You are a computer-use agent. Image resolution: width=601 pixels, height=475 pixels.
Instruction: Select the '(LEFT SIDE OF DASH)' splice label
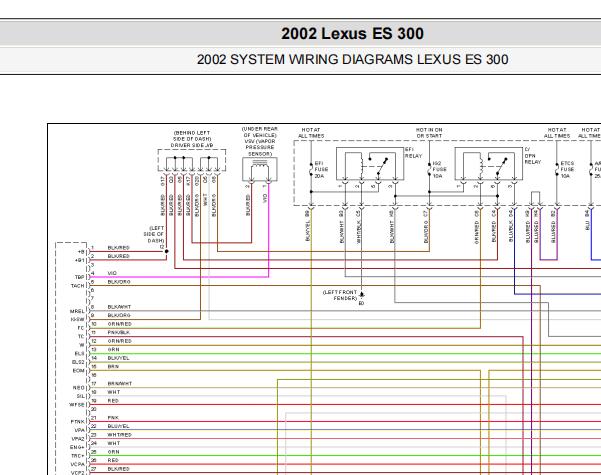154,234
